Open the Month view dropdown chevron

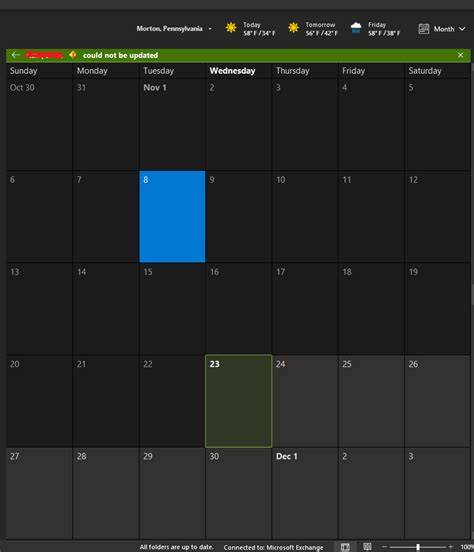[x=462, y=29]
